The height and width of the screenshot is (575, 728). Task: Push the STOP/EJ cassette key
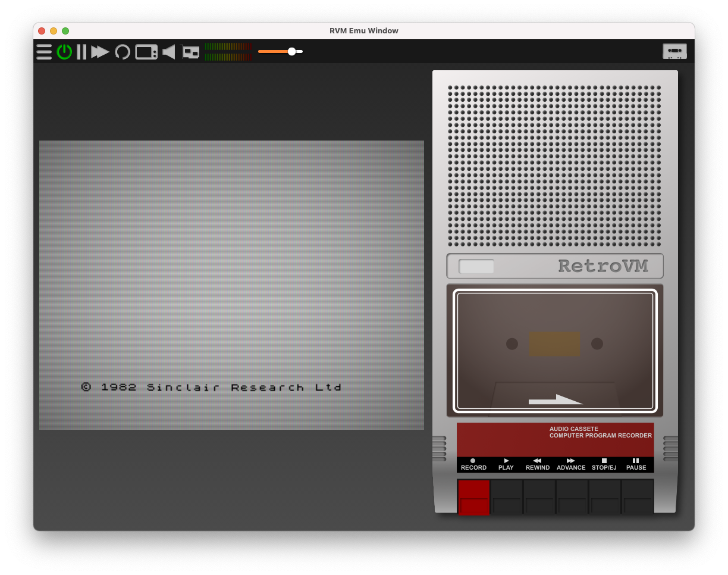click(605, 497)
